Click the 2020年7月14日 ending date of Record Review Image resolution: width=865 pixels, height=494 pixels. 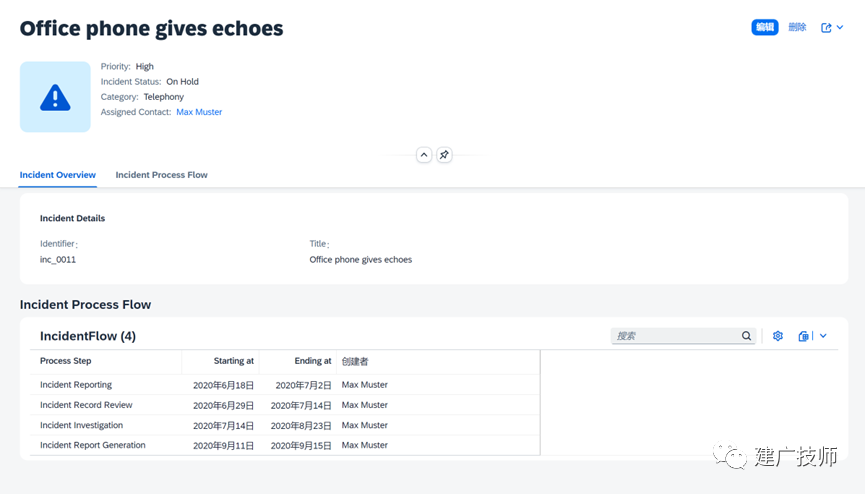pos(301,405)
